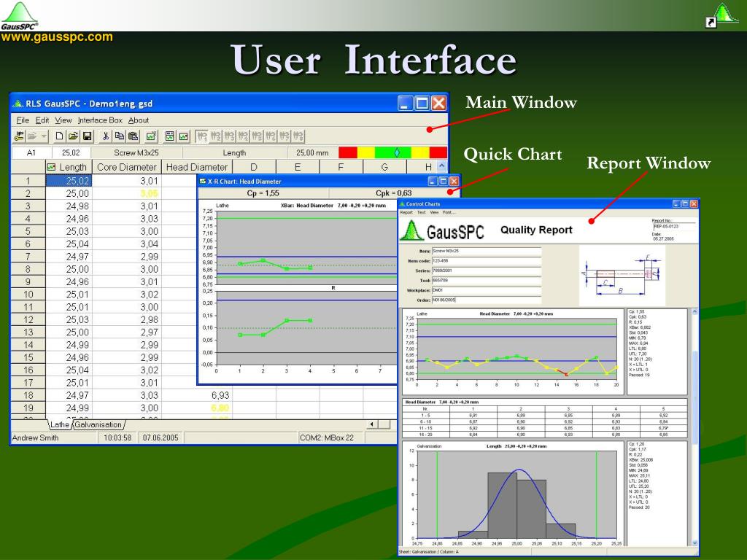Click the Order field in Quality Report

pyautogui.click(x=486, y=300)
